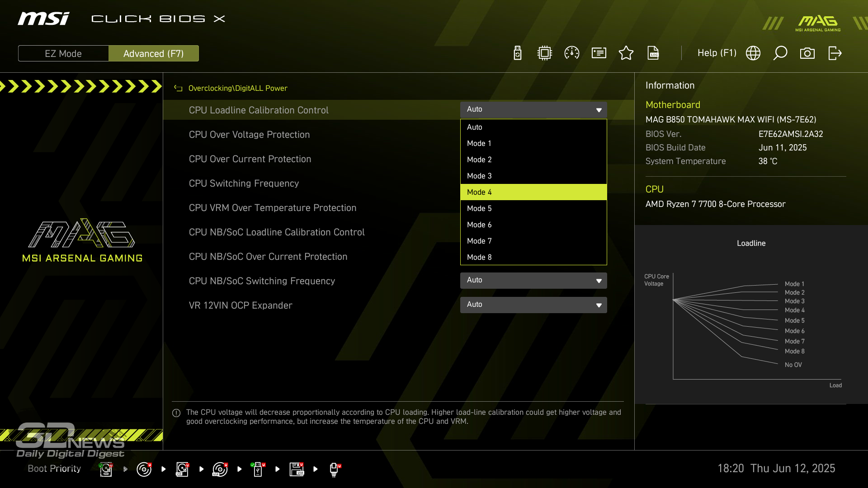
Task: Open the Favorites star icon
Action: click(626, 53)
